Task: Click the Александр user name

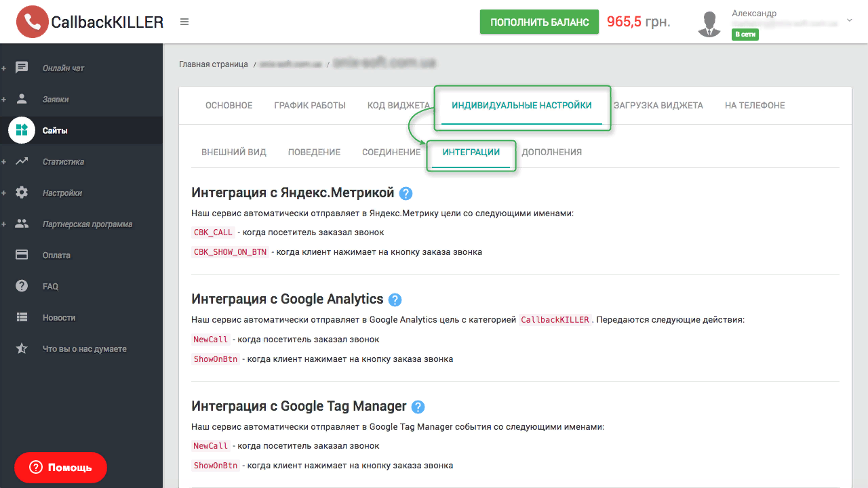Action: 754,14
